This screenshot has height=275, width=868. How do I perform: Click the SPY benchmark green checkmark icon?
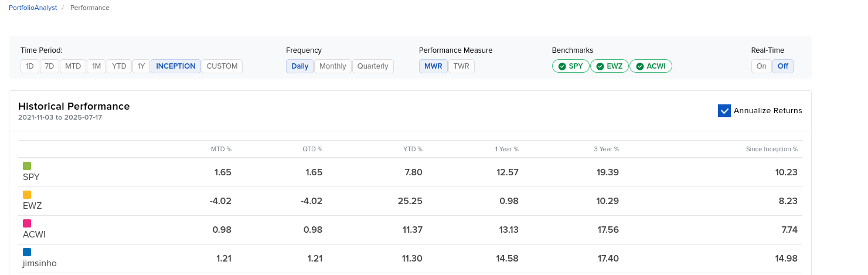[562, 66]
